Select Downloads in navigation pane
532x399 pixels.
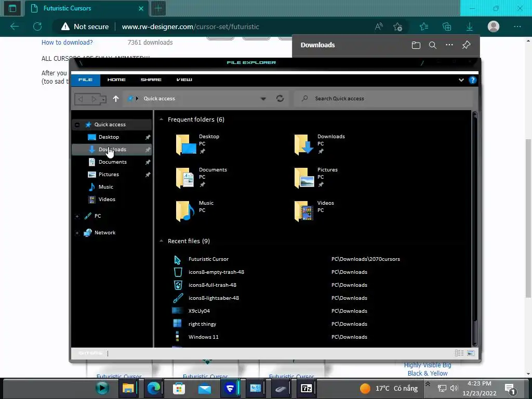tap(112, 150)
